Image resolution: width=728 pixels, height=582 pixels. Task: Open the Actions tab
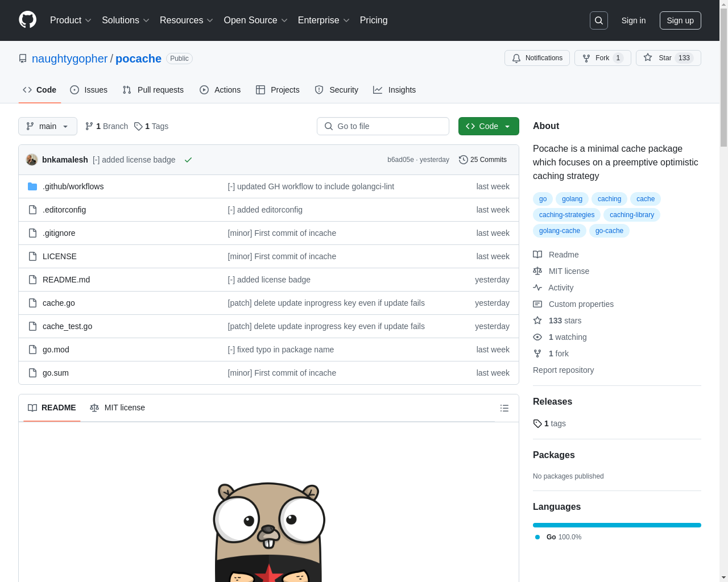220,90
